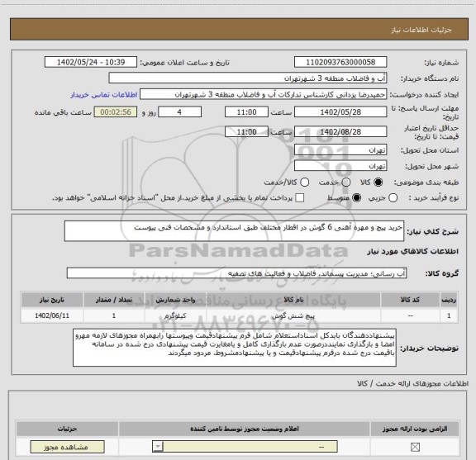
Task: Click the need date cell 1402/06/11
Action: 52,315
